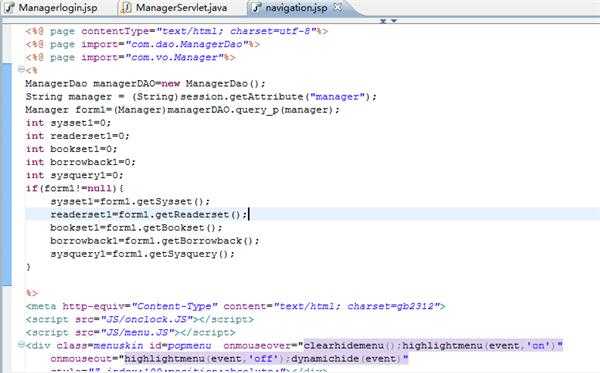Click the 'com.vo.Manager' import string
600x373 pixels.
175,57
